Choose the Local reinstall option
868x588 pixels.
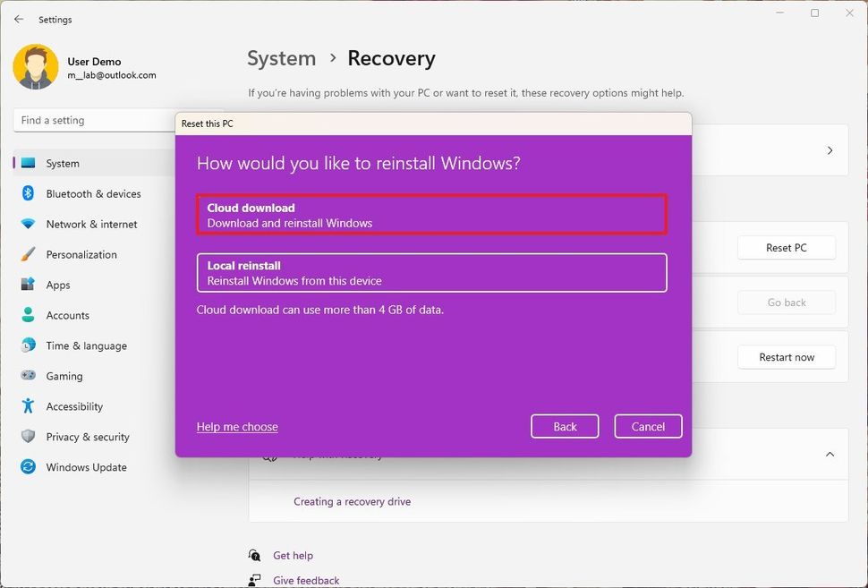431,273
